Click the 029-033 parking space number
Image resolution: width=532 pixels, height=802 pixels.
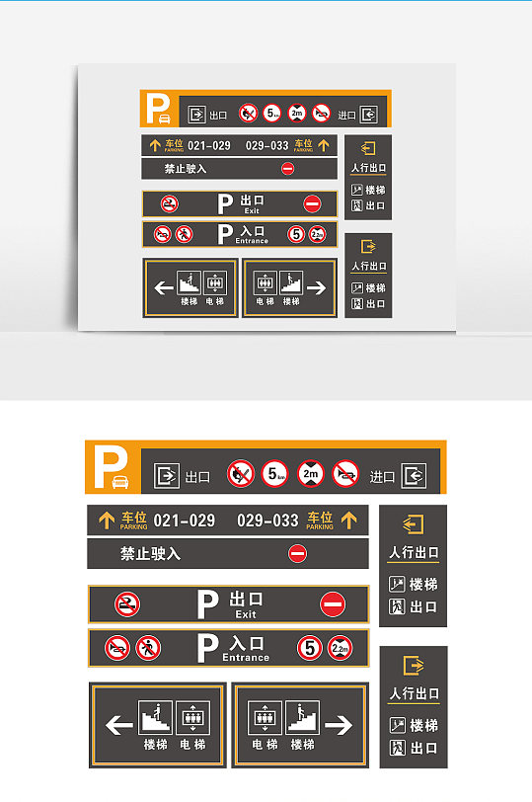click(x=267, y=521)
